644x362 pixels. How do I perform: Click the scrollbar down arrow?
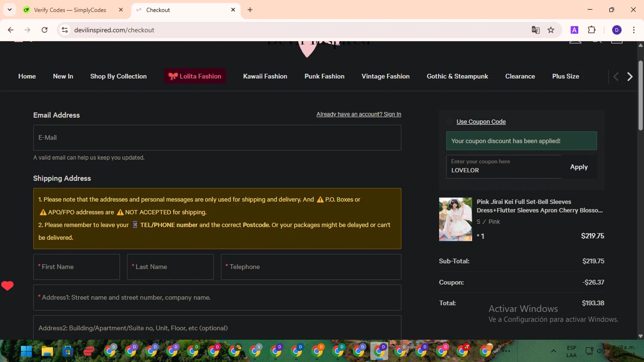pos(640,336)
